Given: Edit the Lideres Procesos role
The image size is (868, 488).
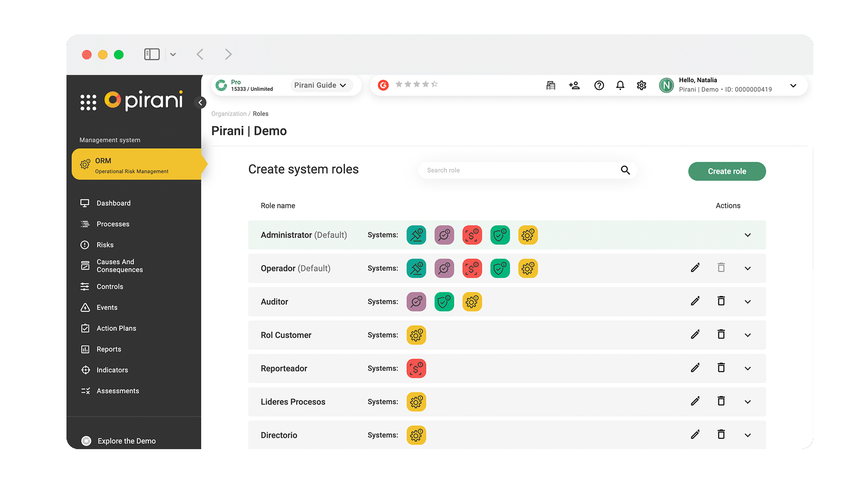Looking at the screenshot, I should (695, 401).
